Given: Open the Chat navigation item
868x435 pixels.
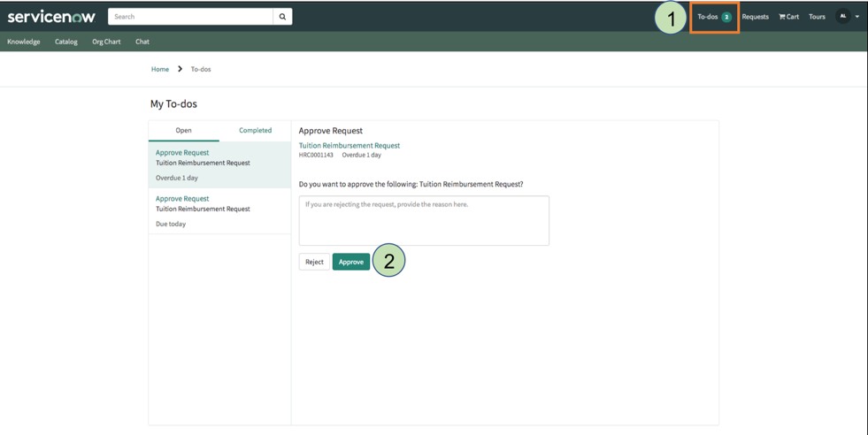Looking at the screenshot, I should point(142,42).
